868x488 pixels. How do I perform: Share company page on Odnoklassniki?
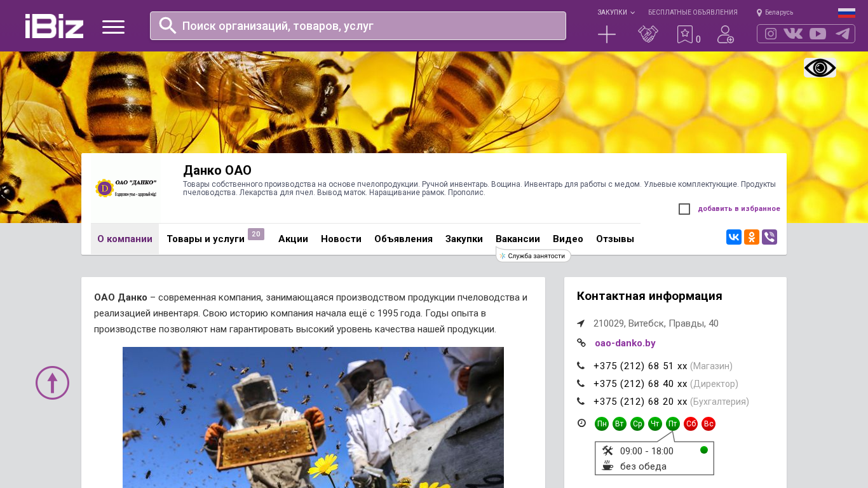pyautogui.click(x=752, y=237)
